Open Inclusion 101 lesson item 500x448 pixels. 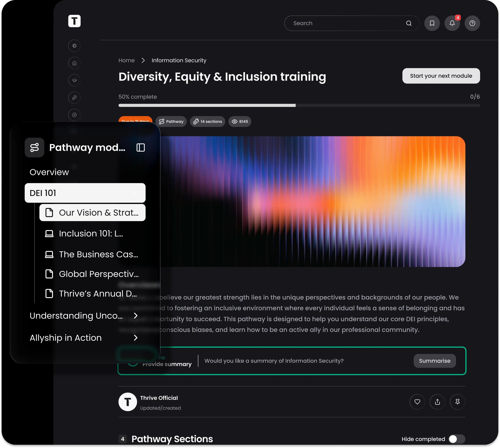click(91, 233)
